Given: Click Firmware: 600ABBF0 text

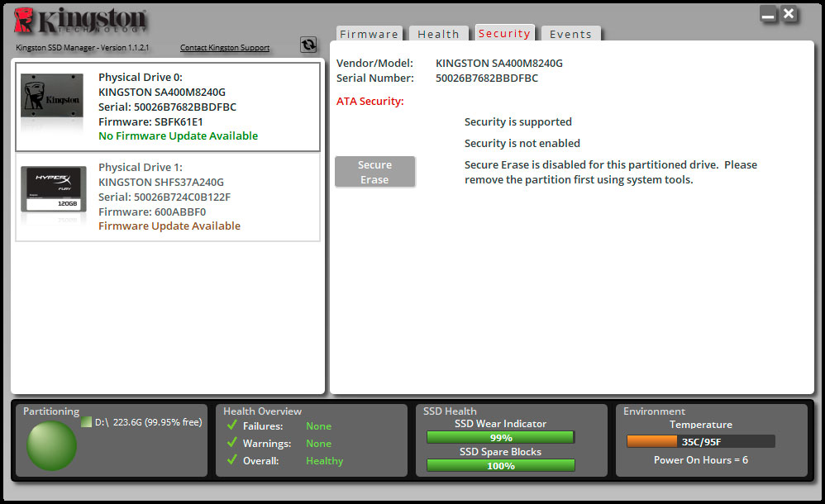Looking at the screenshot, I should pyautogui.click(x=152, y=212).
